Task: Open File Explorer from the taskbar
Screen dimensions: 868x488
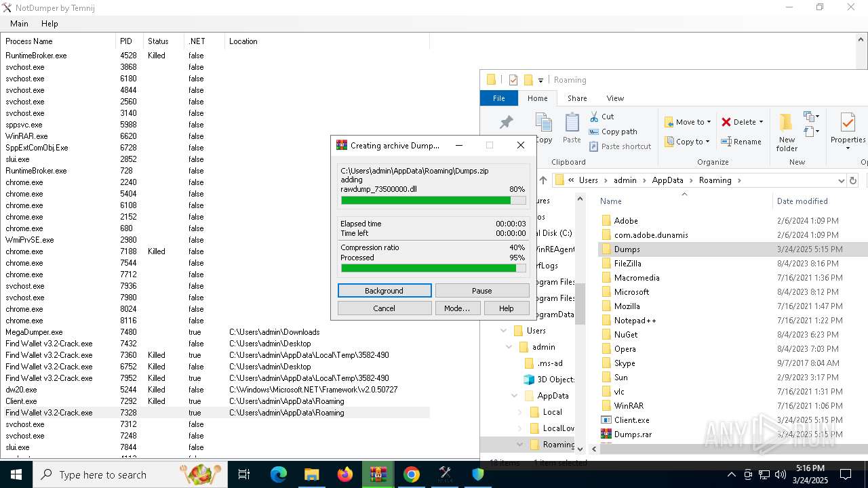Action: point(311,474)
